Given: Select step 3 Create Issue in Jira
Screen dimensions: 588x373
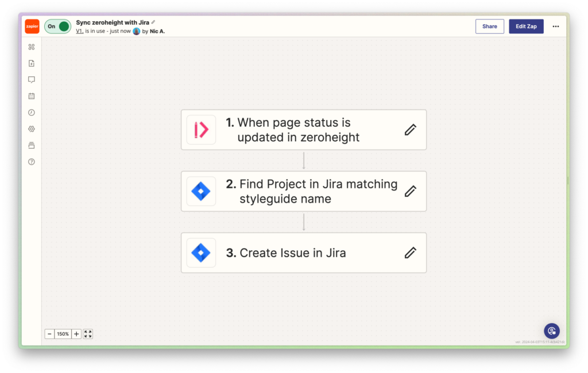Looking at the screenshot, I should pos(303,252).
